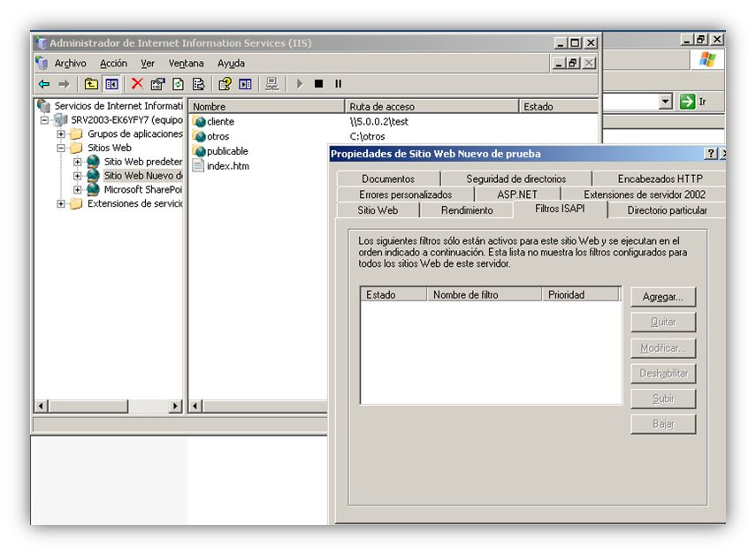Collapse the SRV2003-EK6YFY7 server node
The height and width of the screenshot is (555, 756).
[x=45, y=120]
